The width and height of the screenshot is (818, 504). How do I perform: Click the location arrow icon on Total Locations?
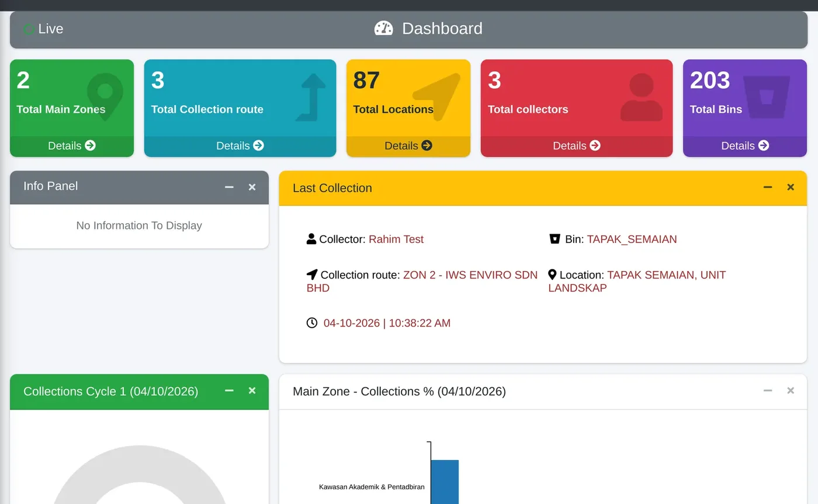coord(436,97)
